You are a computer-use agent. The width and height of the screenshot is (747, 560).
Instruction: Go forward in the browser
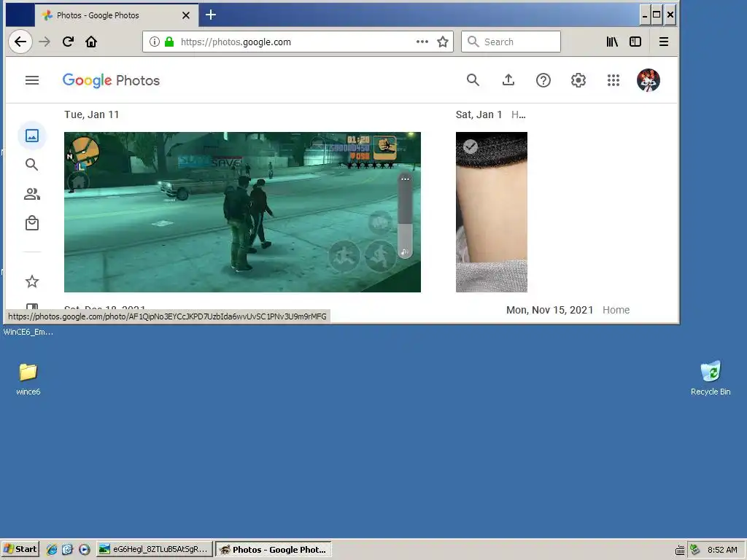[44, 42]
